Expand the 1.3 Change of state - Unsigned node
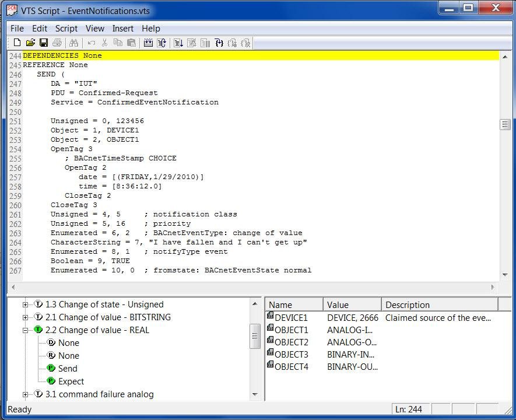Screen dimensions: 516x420 (x=25, y=304)
